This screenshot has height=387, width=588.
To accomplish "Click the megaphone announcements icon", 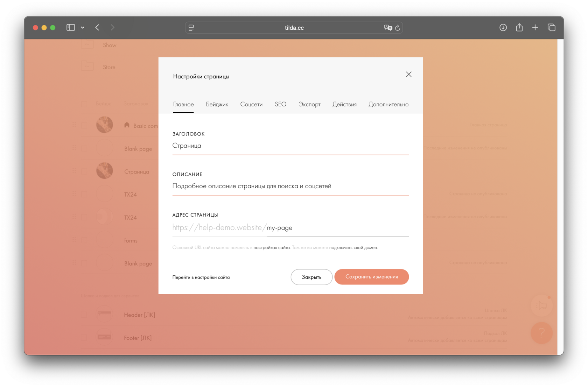I will click(541, 305).
